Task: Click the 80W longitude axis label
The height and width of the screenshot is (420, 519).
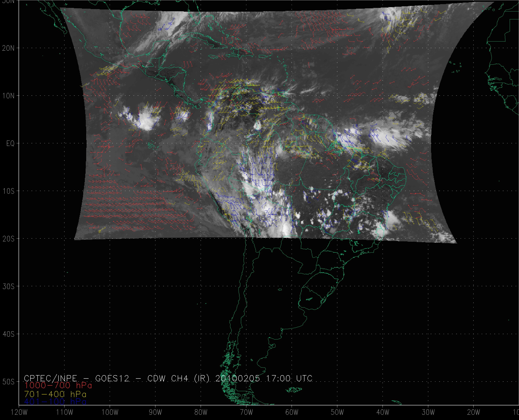Action: [x=201, y=412]
